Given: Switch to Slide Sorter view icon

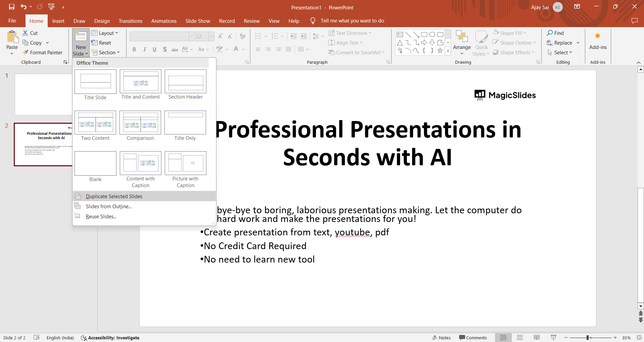Looking at the screenshot, I should coord(520,338).
